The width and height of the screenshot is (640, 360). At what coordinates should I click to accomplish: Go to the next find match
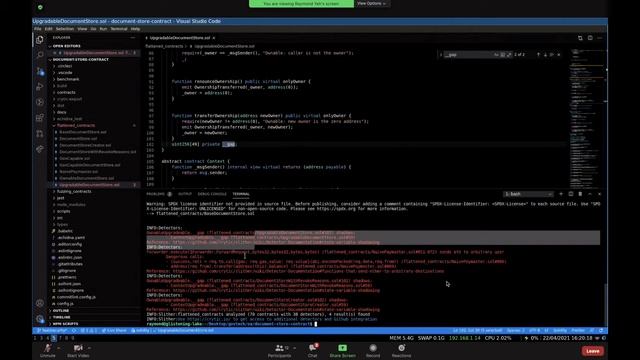pyautogui.click(x=545, y=55)
